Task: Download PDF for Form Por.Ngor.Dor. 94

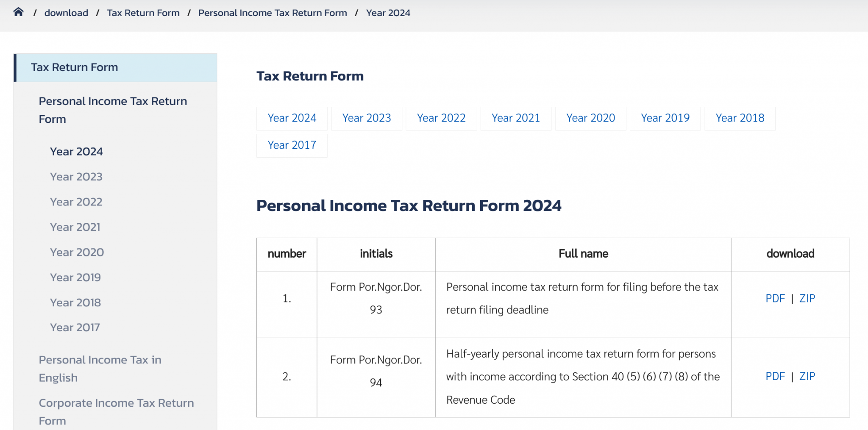Action: pos(775,377)
